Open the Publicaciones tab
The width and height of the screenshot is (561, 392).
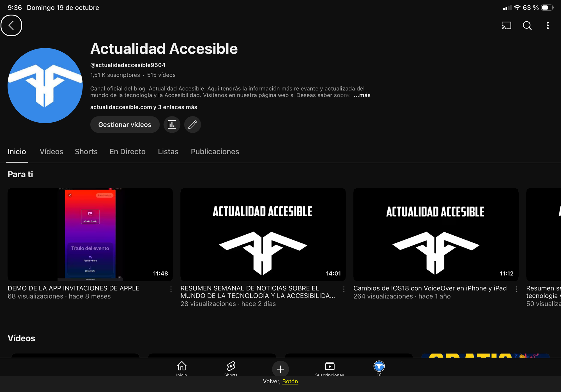[x=215, y=152]
